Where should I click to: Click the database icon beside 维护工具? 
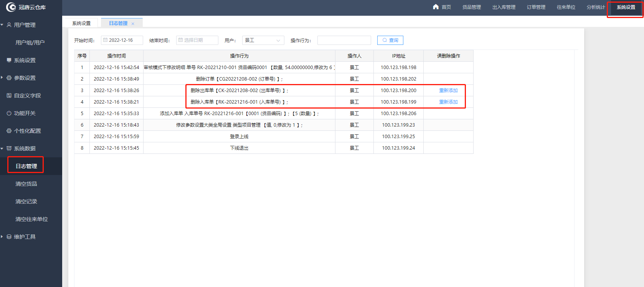point(9,237)
